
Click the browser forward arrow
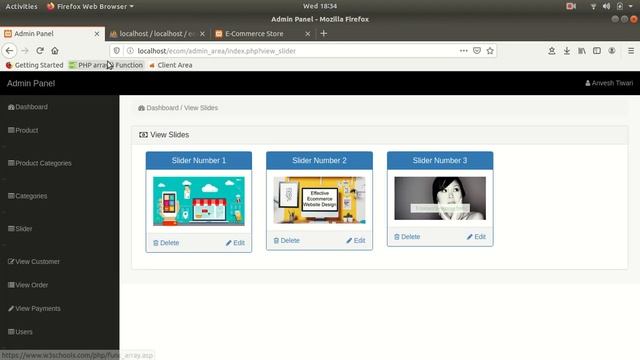[x=24, y=51]
